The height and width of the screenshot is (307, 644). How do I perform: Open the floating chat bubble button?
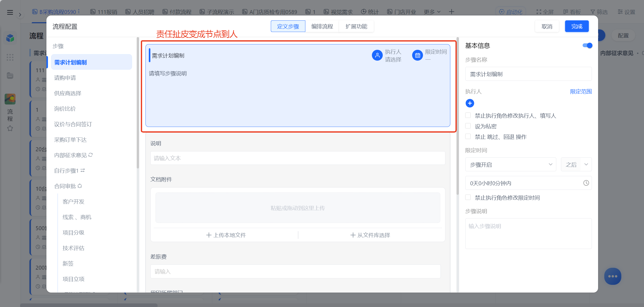click(613, 276)
